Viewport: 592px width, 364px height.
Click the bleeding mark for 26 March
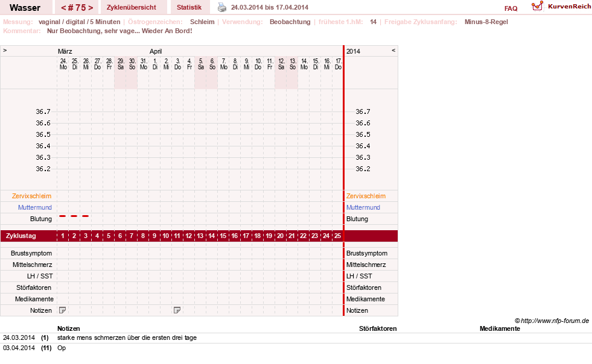86,216
